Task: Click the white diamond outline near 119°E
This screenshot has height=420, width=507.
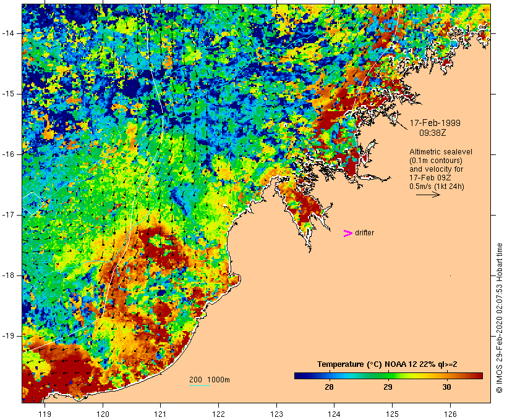Action: (x=33, y=203)
